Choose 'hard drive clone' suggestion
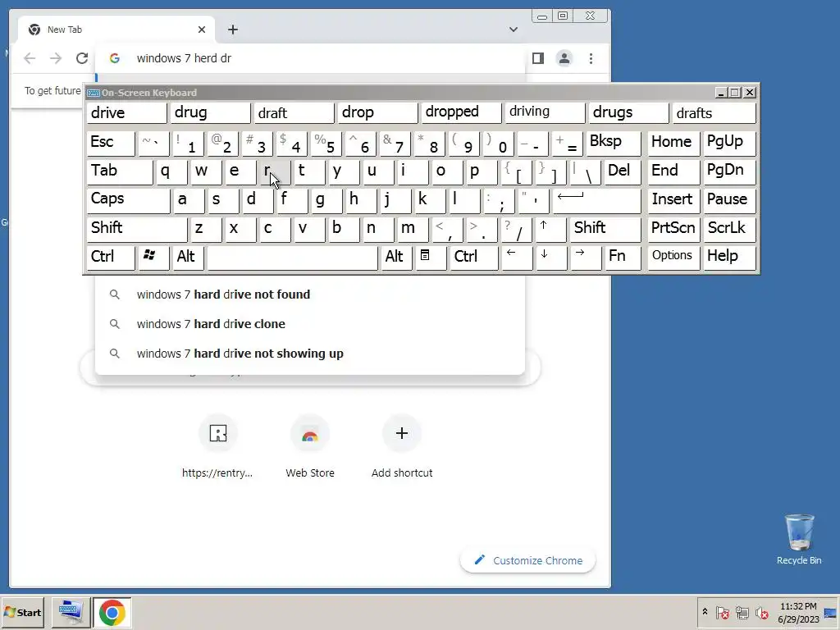Viewport: 840px width, 630px height. click(x=309, y=324)
